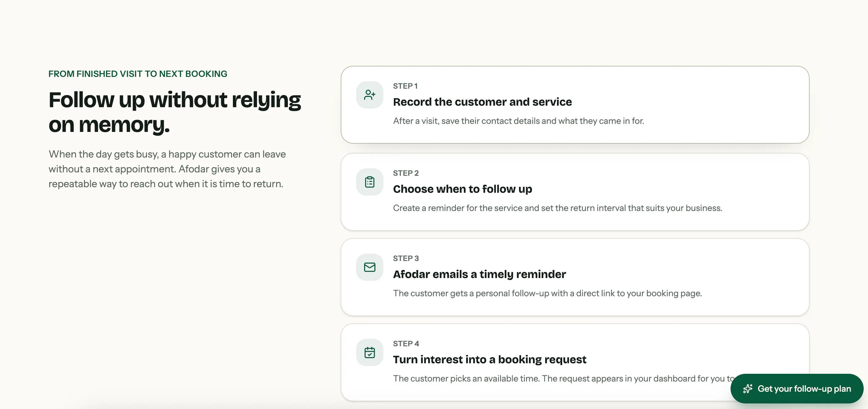The width and height of the screenshot is (868, 409).
Task: Click the STEP 3 label
Action: tap(406, 258)
